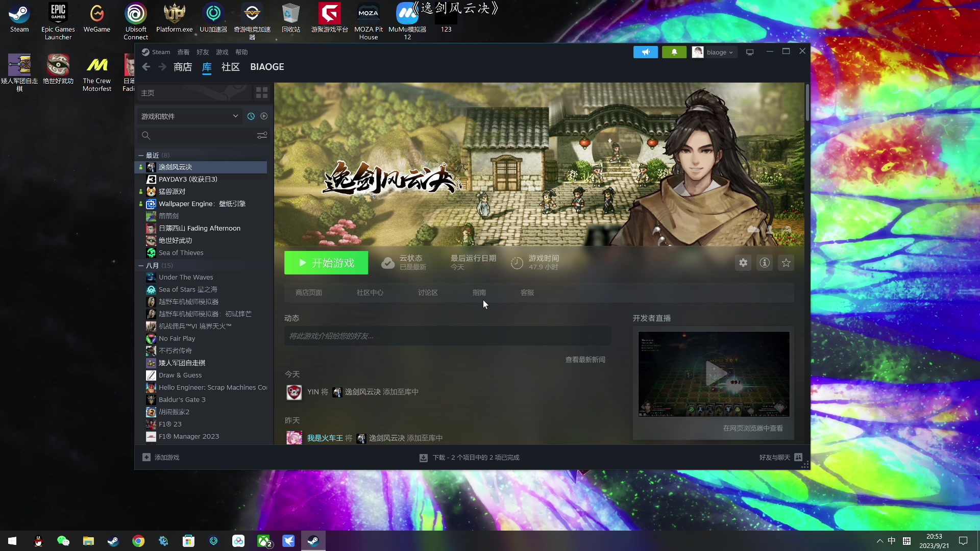Open the 游戏和软件 filter dropdown
Image resolution: width=980 pixels, height=551 pixels.
pyautogui.click(x=189, y=116)
